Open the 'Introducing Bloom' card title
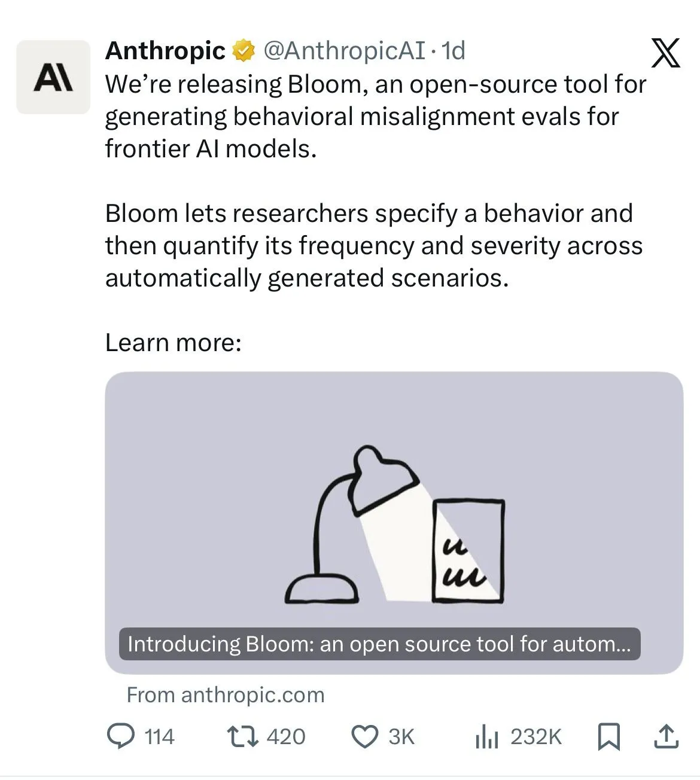Screen dimensions: 700x780 pyautogui.click(x=379, y=644)
